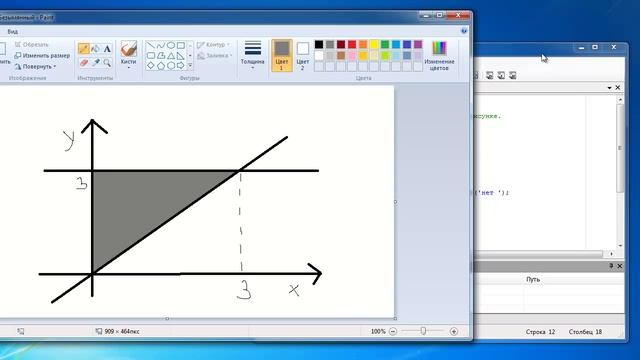Viewport: 640px width, 360px height.
Task: Pick the green color swatch
Action: [x=385, y=44]
